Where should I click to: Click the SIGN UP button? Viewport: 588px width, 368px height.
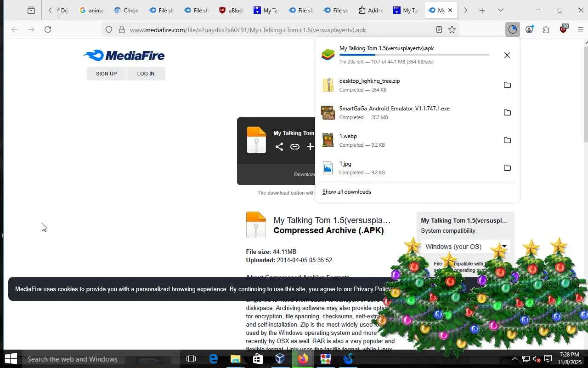pyautogui.click(x=106, y=74)
